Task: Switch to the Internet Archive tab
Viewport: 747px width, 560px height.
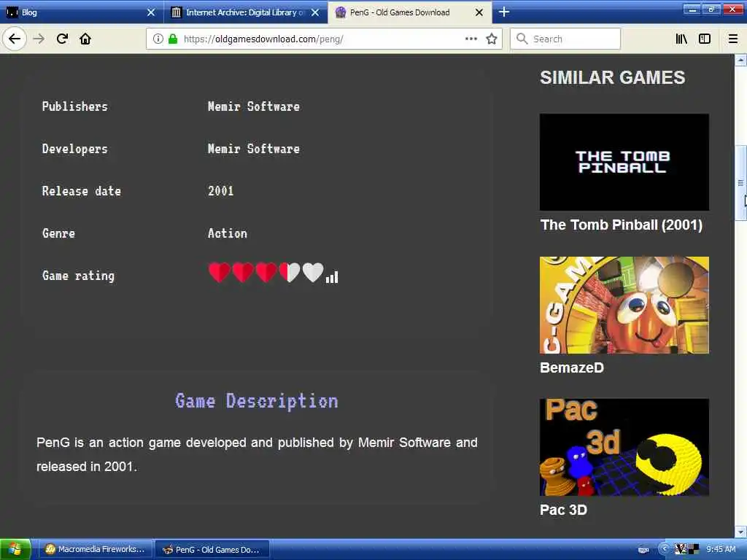Action: tap(246, 12)
